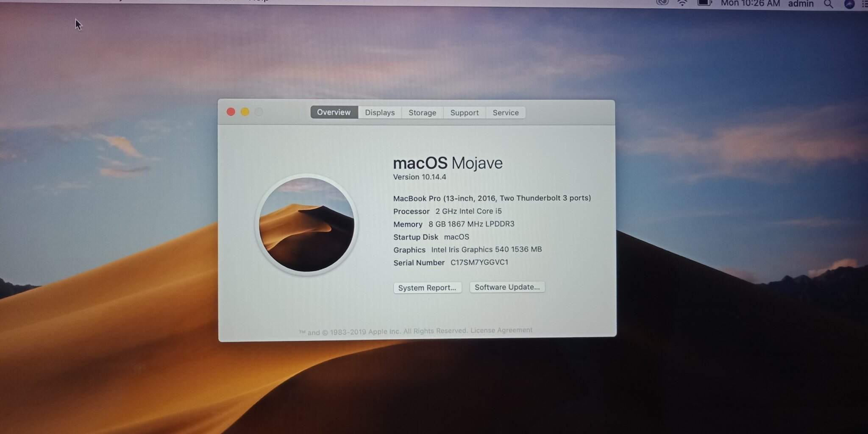Click the System Report button
Image resolution: width=868 pixels, height=434 pixels.
pyautogui.click(x=427, y=288)
